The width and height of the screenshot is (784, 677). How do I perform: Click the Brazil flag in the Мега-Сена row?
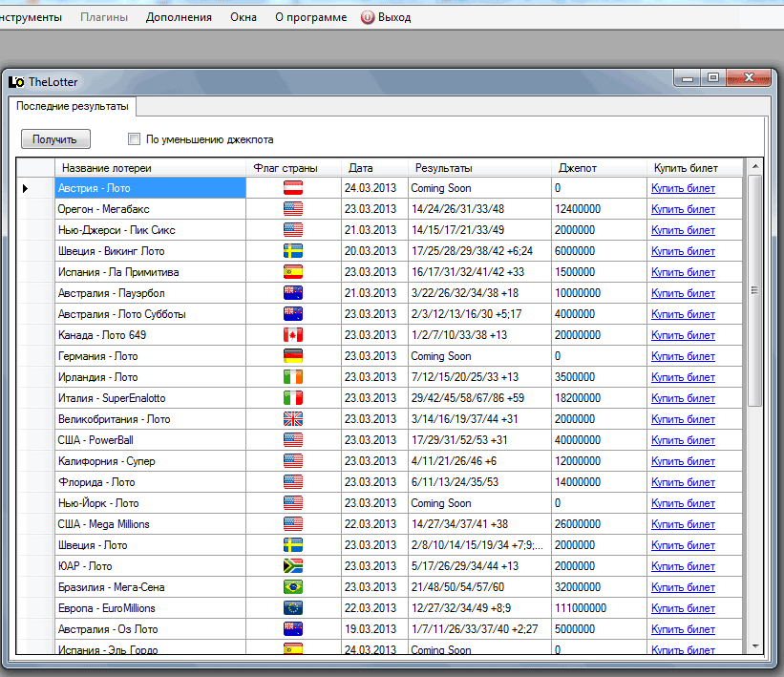[x=293, y=587]
